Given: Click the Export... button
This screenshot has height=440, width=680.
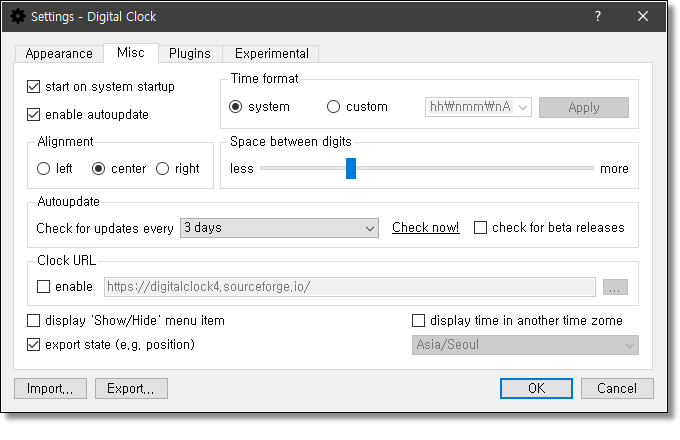Looking at the screenshot, I should pyautogui.click(x=131, y=388).
